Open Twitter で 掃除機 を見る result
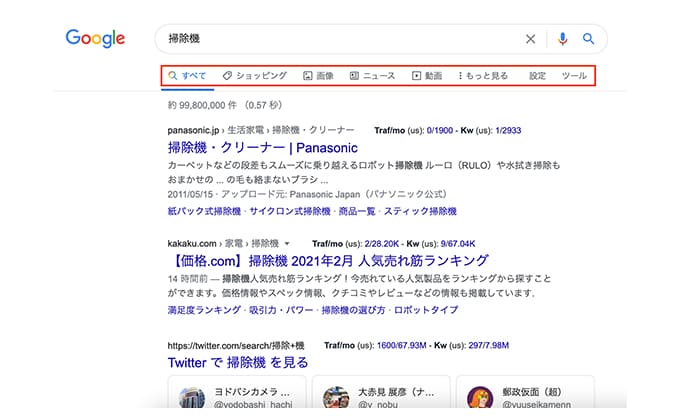The width and height of the screenshot is (680, 420). click(x=238, y=362)
